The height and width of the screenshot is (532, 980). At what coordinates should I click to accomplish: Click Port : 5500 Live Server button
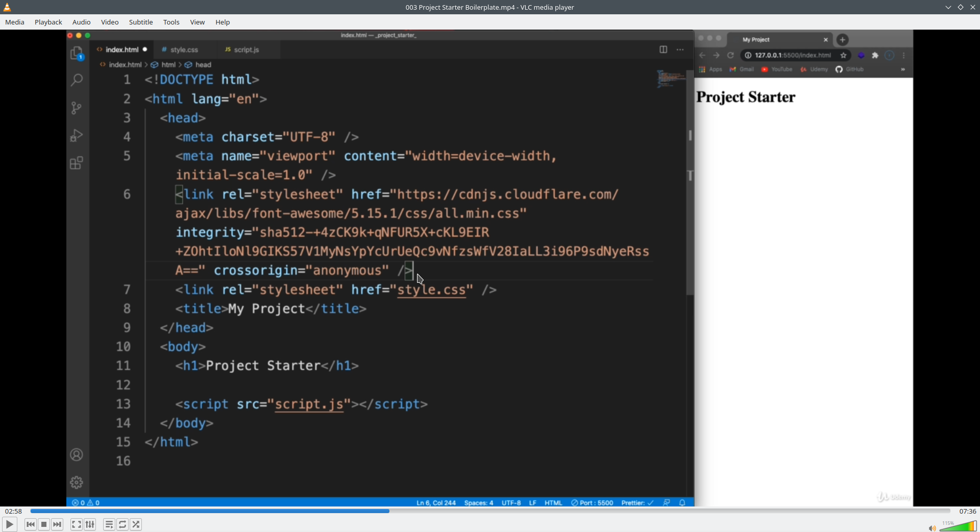(592, 503)
